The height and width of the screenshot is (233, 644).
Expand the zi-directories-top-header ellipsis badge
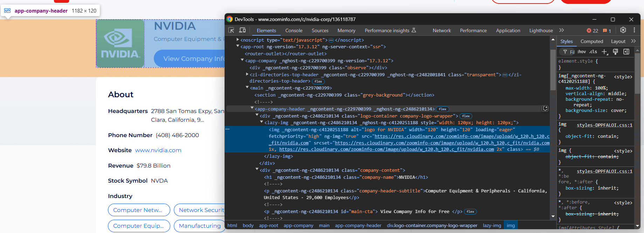pyautogui.click(x=505, y=75)
